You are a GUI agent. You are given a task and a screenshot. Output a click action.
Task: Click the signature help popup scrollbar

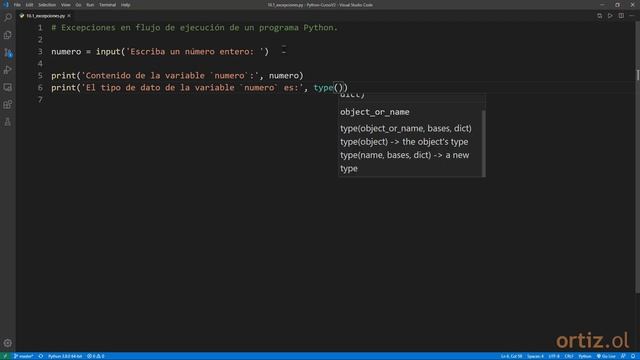tap(484, 143)
